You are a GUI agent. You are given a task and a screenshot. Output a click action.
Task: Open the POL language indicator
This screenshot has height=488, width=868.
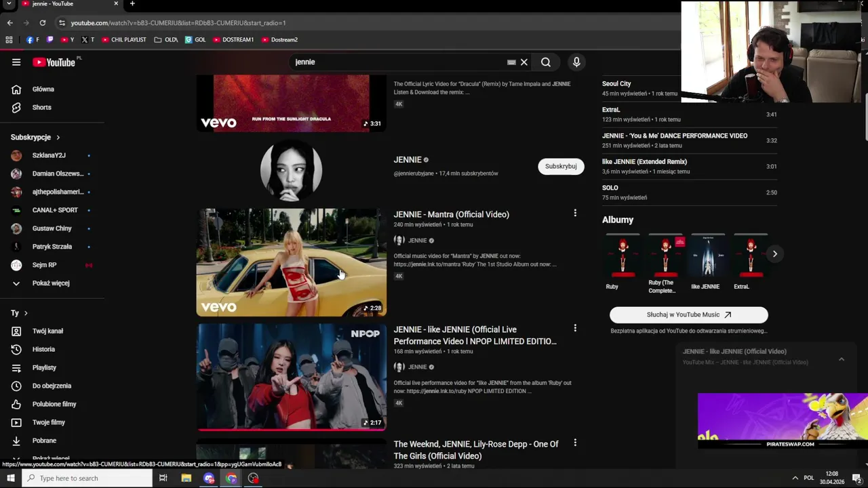coord(808,479)
